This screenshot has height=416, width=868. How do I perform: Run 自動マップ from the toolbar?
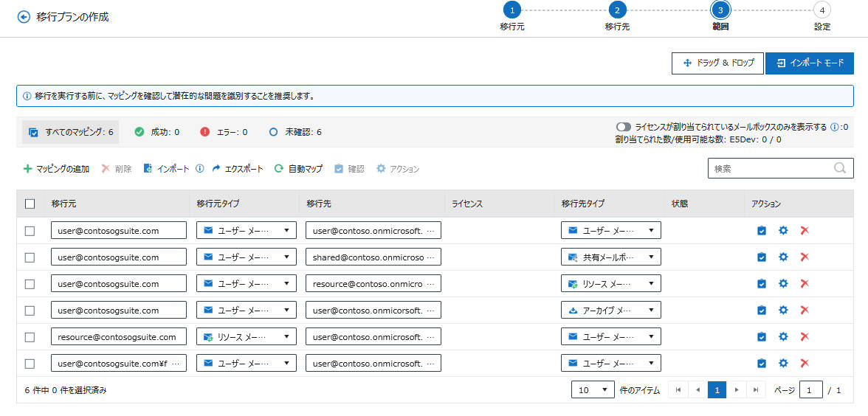coord(298,169)
